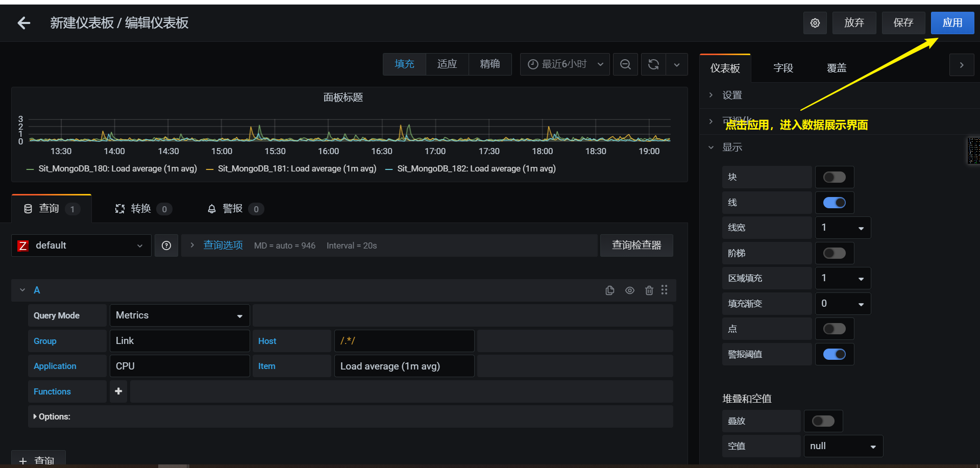Open the 区域填充 area fill dropdown

pyautogui.click(x=843, y=278)
